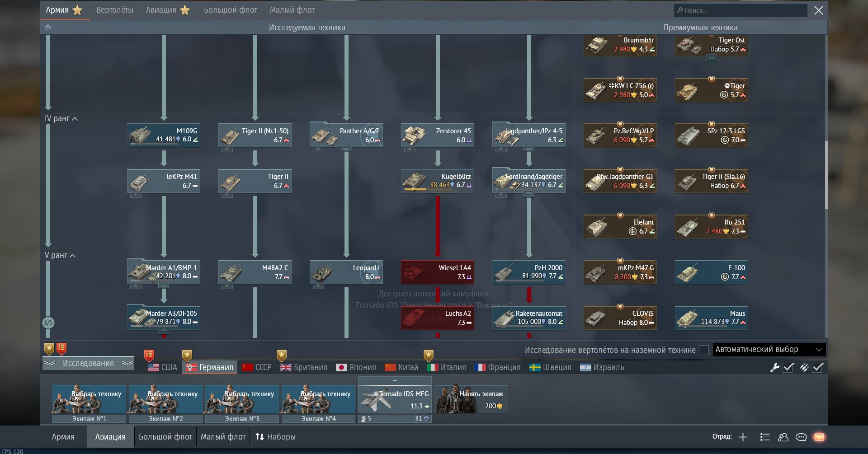The image size is (868, 454).
Task: Click the squad add plus icon
Action: pyautogui.click(x=743, y=437)
